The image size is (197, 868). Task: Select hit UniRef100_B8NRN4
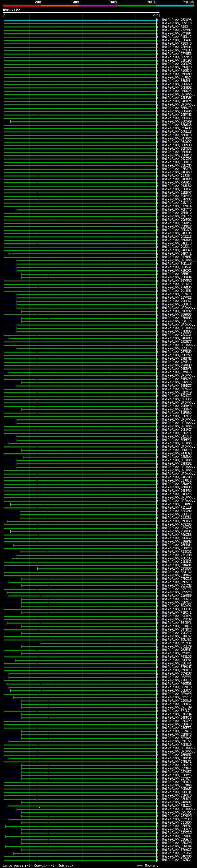[177, 81]
